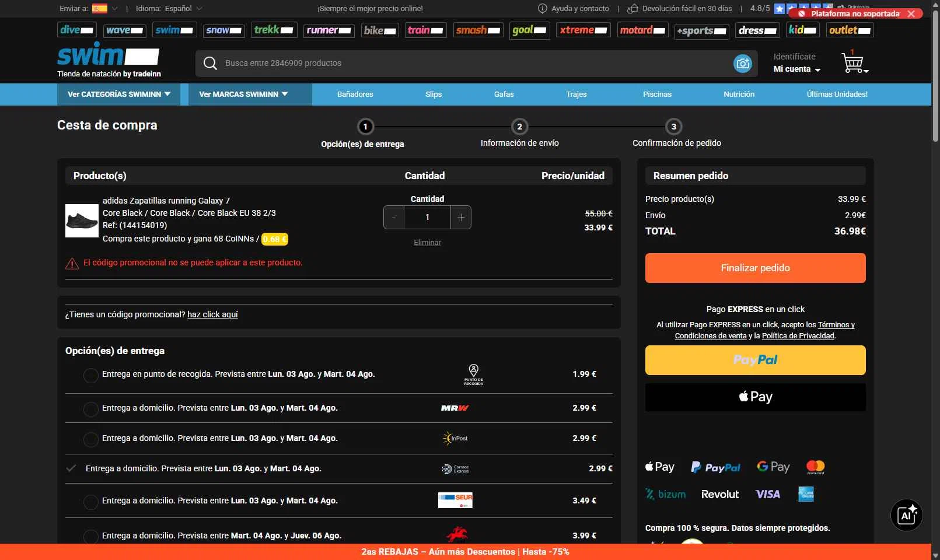The height and width of the screenshot is (560, 940).
Task: Click the search magnifier icon
Action: click(x=210, y=63)
